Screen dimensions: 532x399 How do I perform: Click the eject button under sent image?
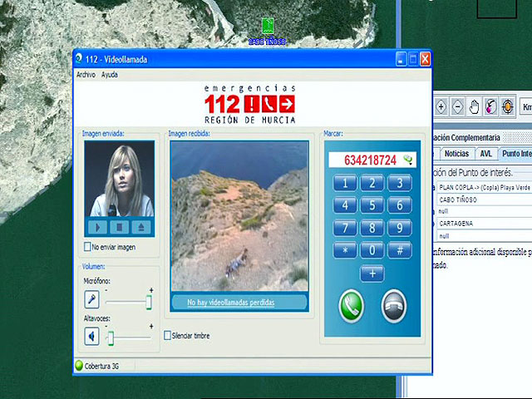pyautogui.click(x=140, y=226)
